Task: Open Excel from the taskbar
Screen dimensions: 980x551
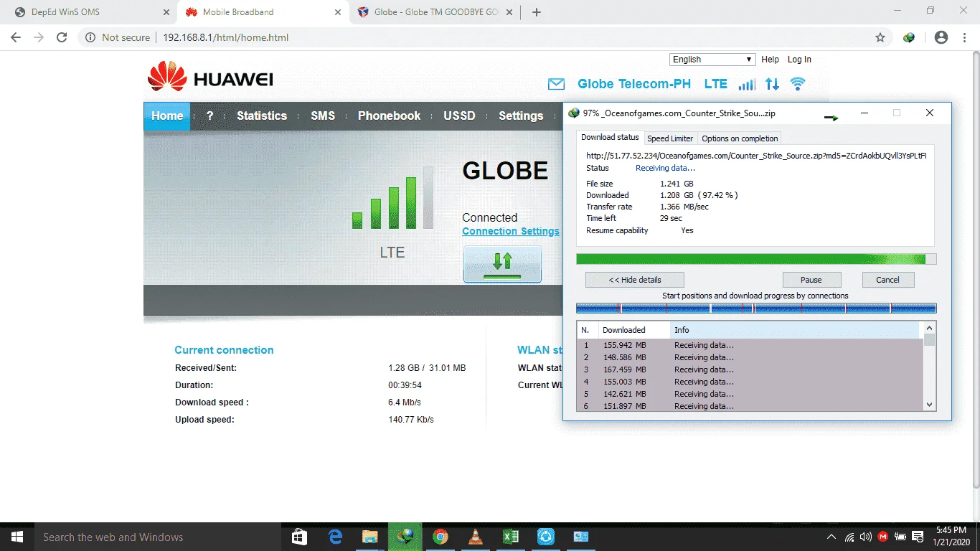Action: [x=511, y=537]
